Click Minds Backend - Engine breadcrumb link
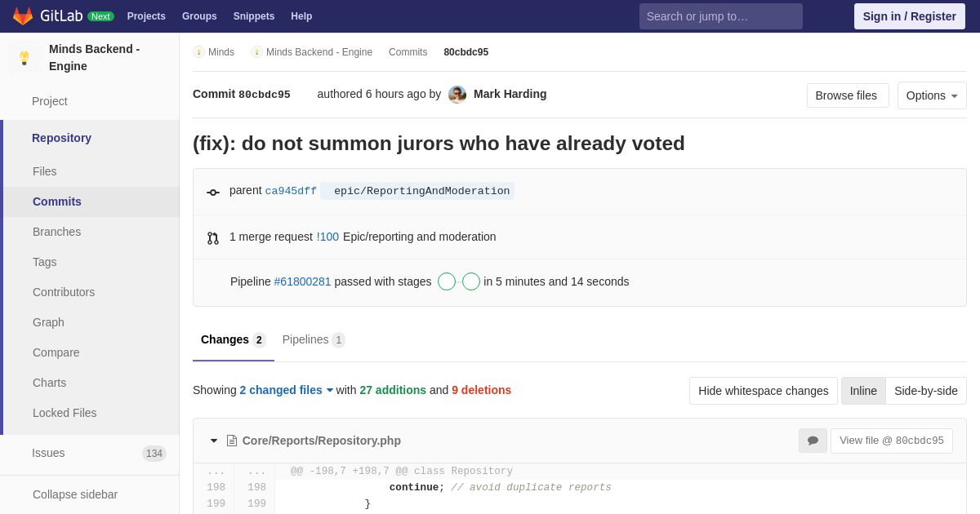Image resolution: width=980 pixels, height=514 pixels. (x=319, y=52)
